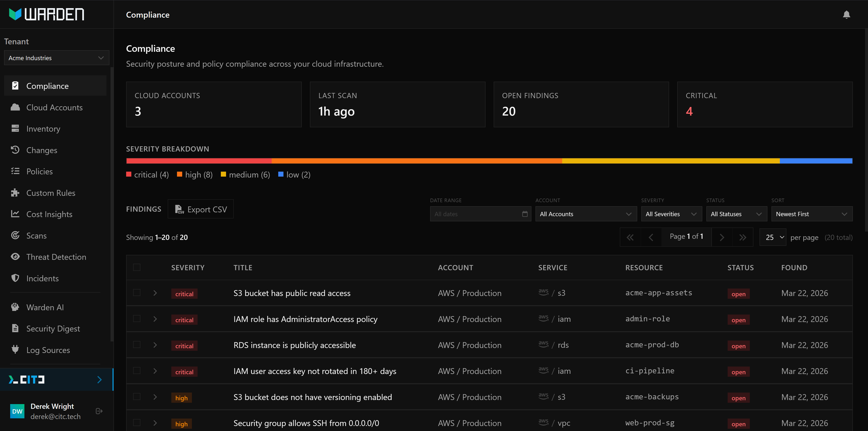Go to the last page of findings
Screen dimensions: 868x431
click(x=743, y=237)
